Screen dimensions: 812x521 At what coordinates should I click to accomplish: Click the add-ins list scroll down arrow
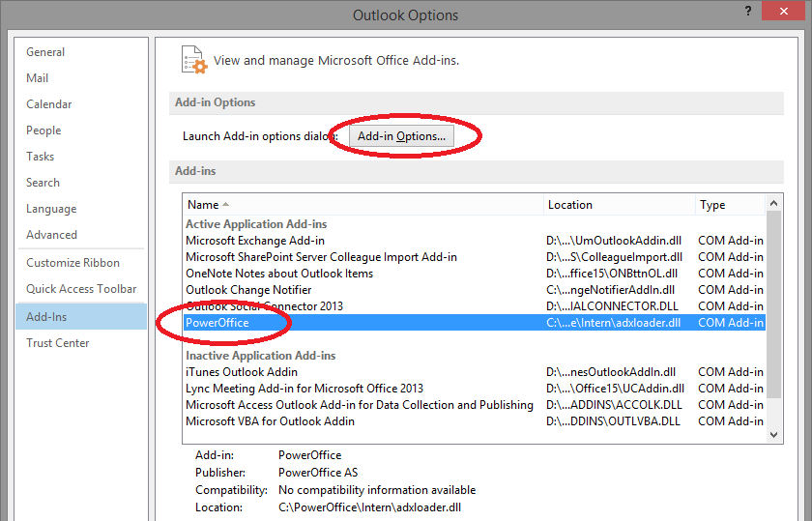coord(773,435)
